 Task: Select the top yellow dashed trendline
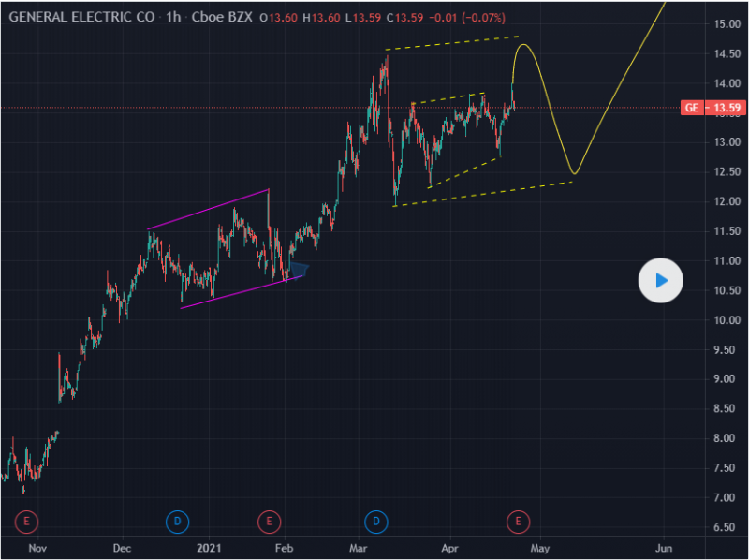coord(451,43)
